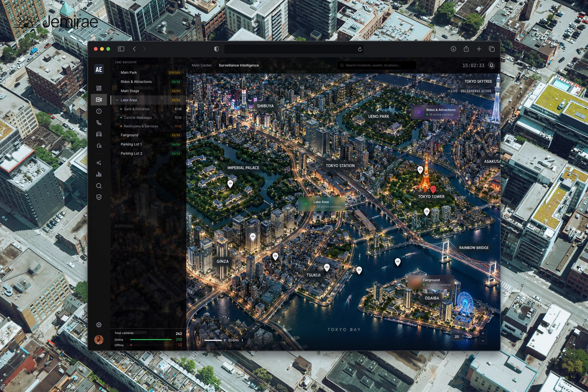
Task: Reload the page with refresh icon
Action: (x=360, y=49)
